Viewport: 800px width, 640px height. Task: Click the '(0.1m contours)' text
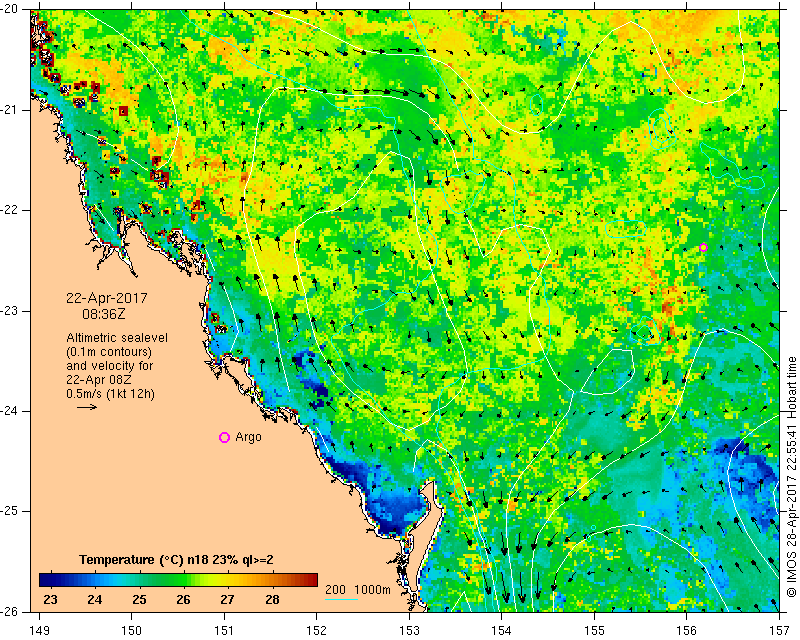pos(109,352)
